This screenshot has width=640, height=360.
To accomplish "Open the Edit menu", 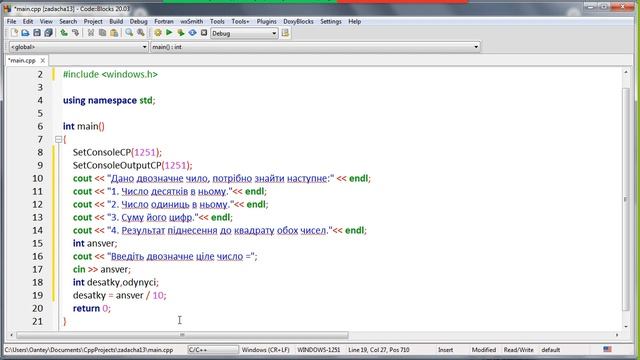I will click(x=28, y=21).
